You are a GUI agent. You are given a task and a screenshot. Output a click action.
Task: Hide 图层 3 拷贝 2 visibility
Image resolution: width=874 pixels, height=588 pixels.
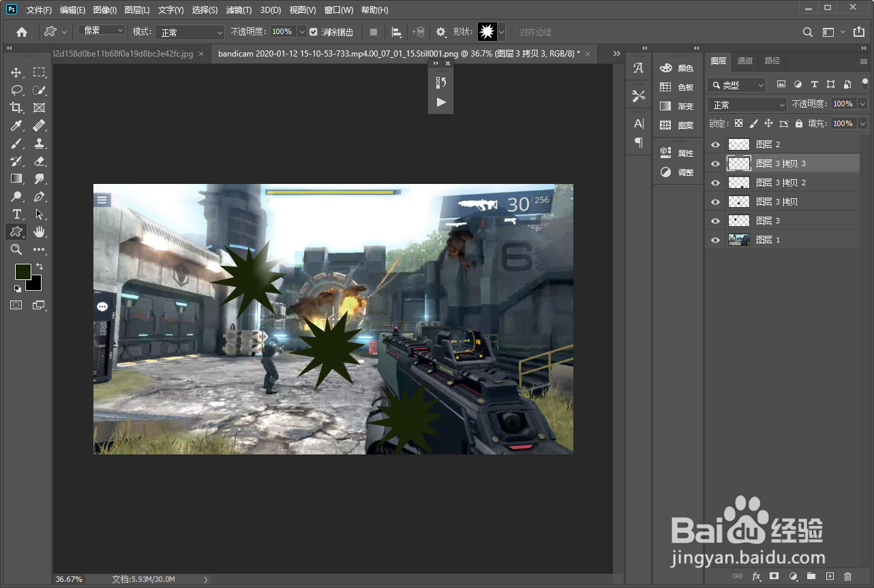[715, 183]
